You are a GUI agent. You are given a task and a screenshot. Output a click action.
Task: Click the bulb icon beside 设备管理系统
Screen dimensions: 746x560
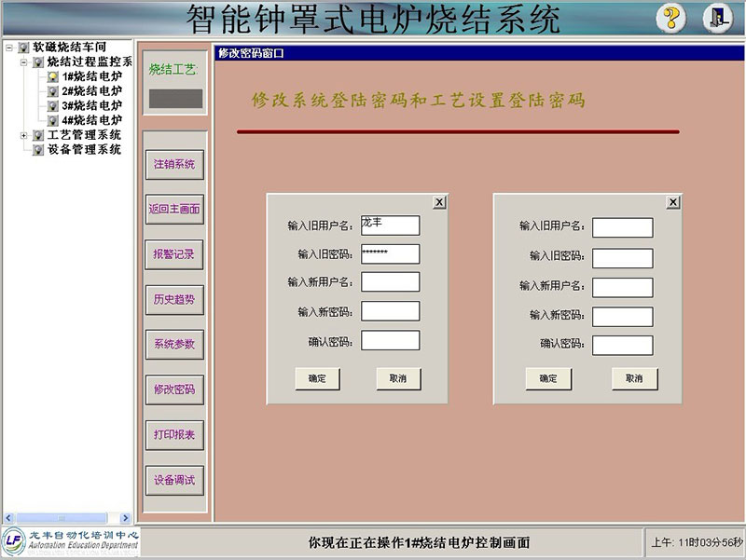click(x=38, y=150)
